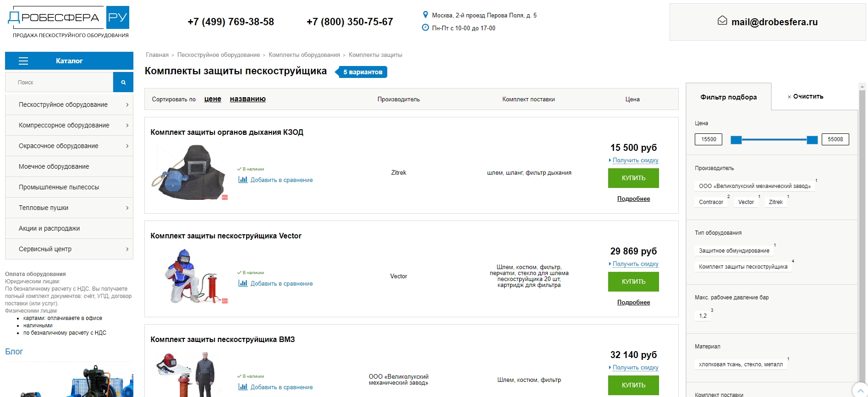Click the blue price range track
868x397 pixels.
coord(774,139)
